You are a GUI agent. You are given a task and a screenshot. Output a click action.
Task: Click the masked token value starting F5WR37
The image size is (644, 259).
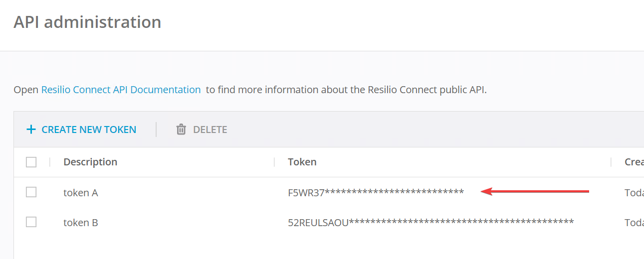pos(376,193)
